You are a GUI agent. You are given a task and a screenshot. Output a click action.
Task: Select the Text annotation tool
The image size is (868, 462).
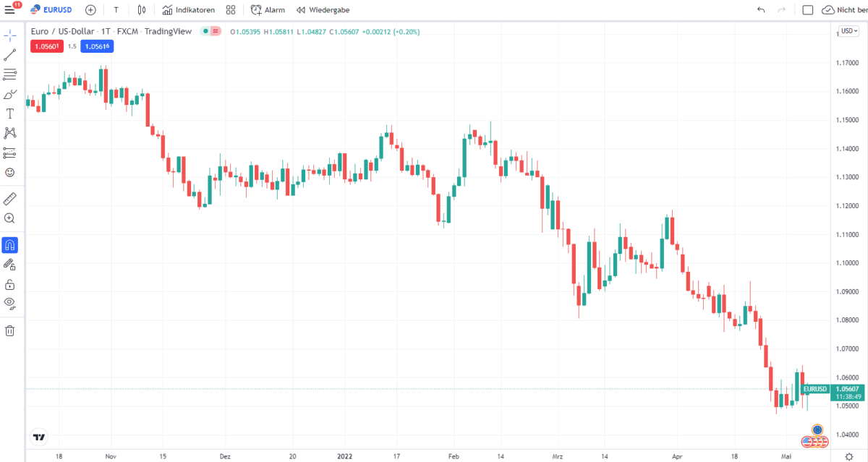pos(9,113)
